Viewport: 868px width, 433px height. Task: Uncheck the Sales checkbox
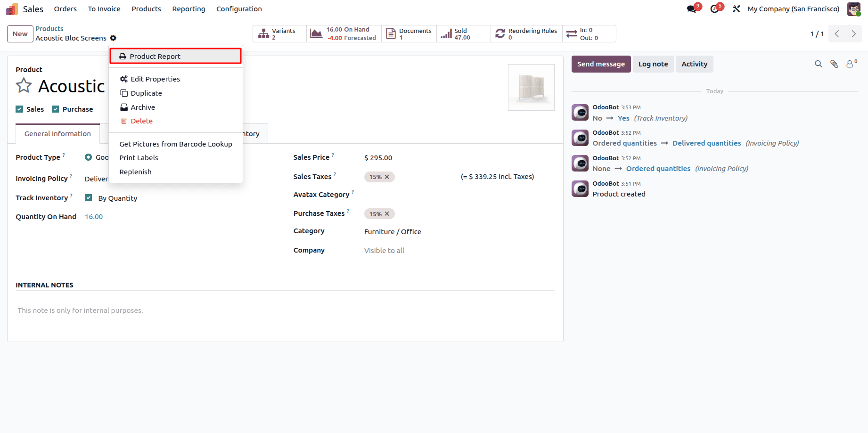coord(19,109)
